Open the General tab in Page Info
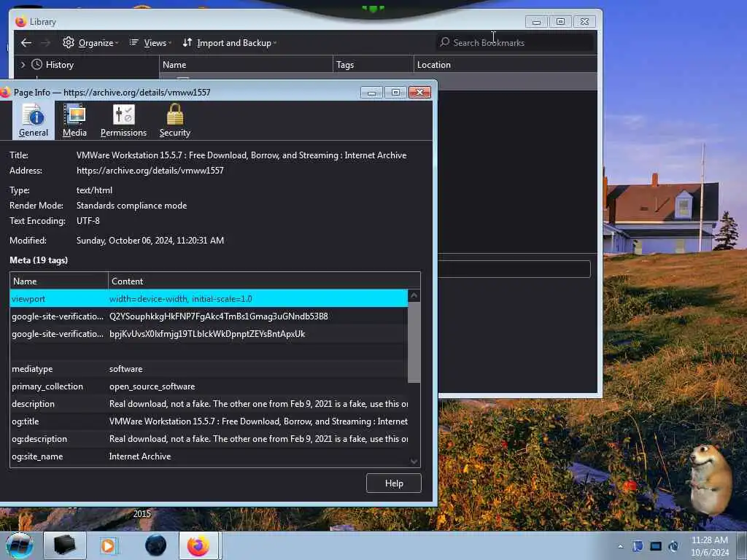 point(33,120)
